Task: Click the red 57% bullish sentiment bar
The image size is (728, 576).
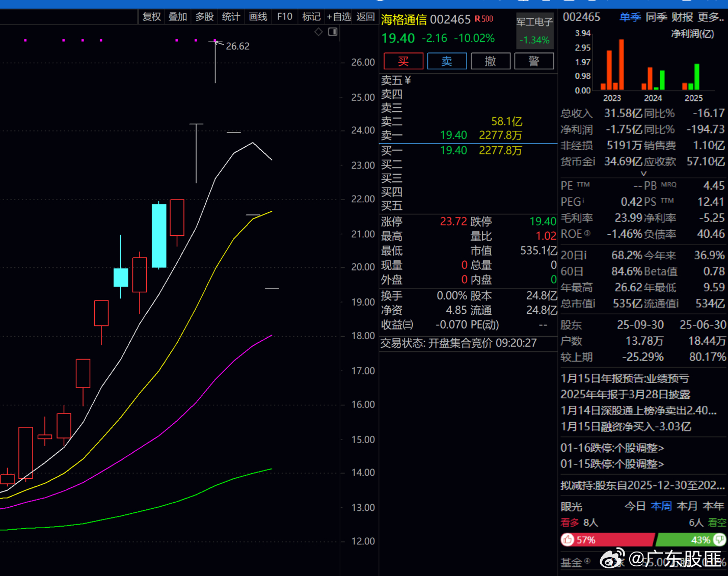Action: (x=607, y=540)
